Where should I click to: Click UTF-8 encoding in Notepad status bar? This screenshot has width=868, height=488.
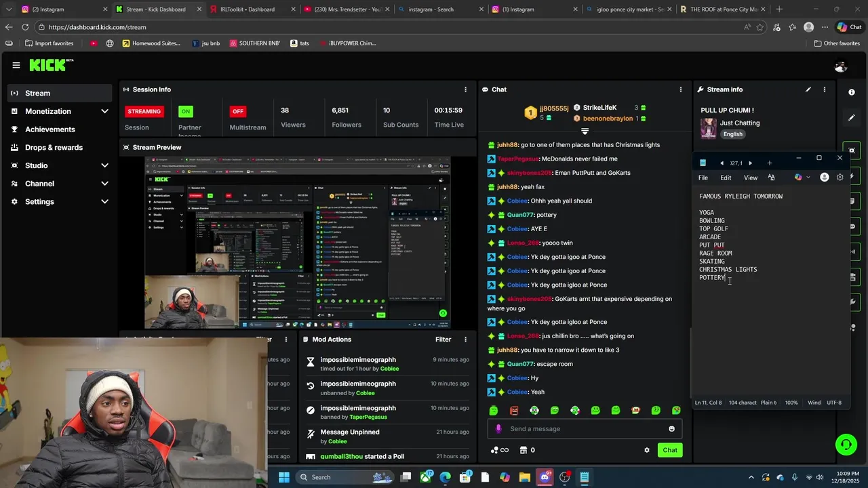coord(834,403)
